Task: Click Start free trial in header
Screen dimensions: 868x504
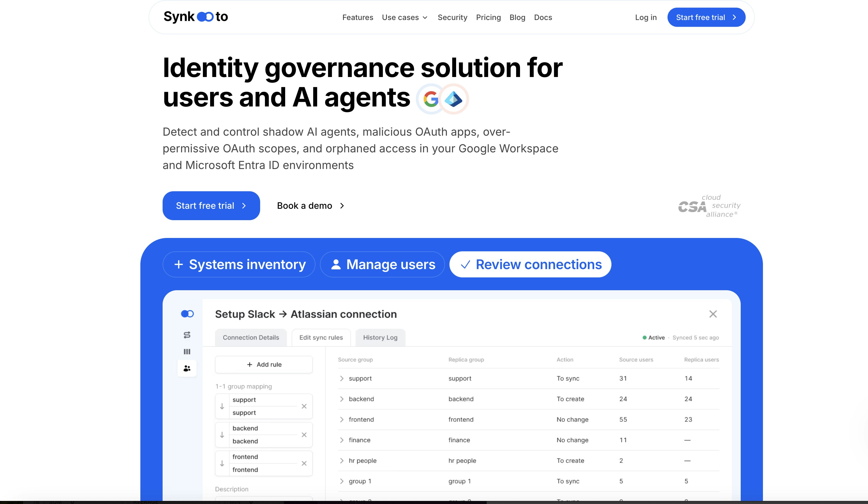Action: coord(707,18)
